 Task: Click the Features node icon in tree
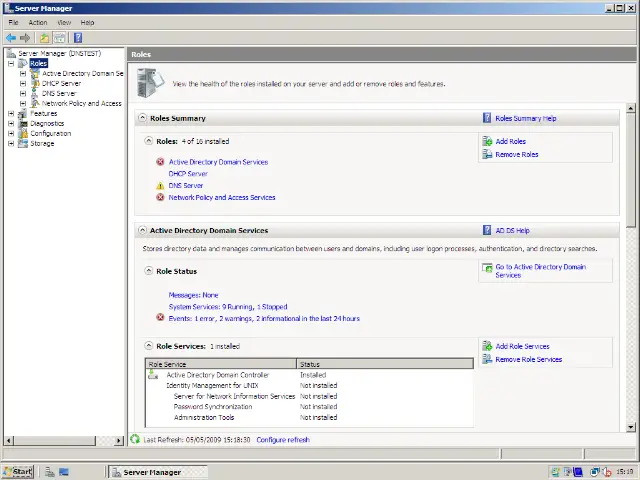click(x=23, y=113)
